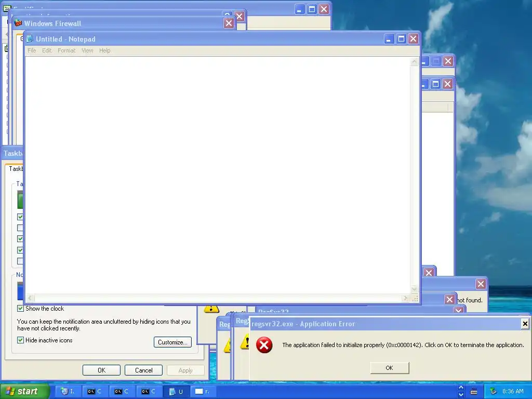Viewport: 532px width, 399px height.
Task: Open the File menu in Notepad
Action: pos(32,50)
